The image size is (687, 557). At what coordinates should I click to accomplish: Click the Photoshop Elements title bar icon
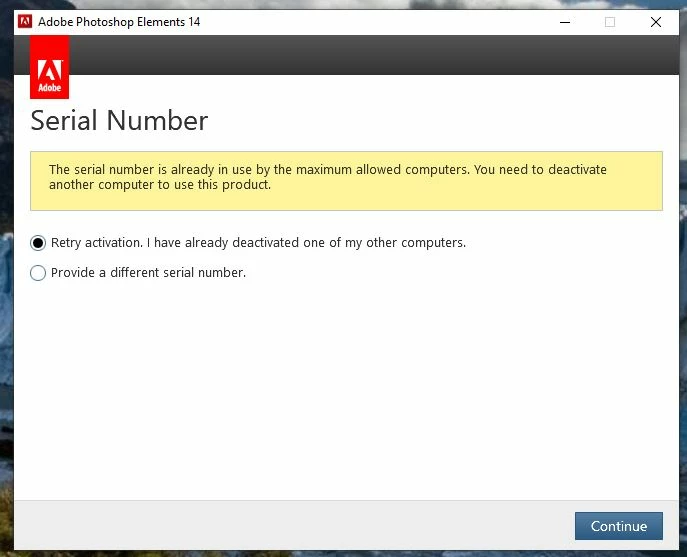25,21
